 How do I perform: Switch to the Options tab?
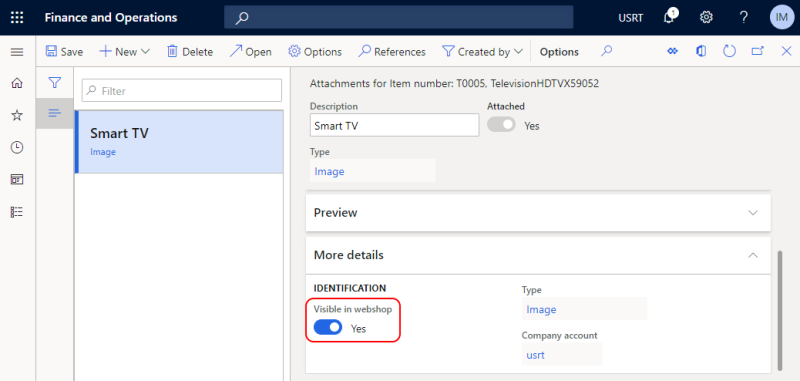(x=559, y=52)
